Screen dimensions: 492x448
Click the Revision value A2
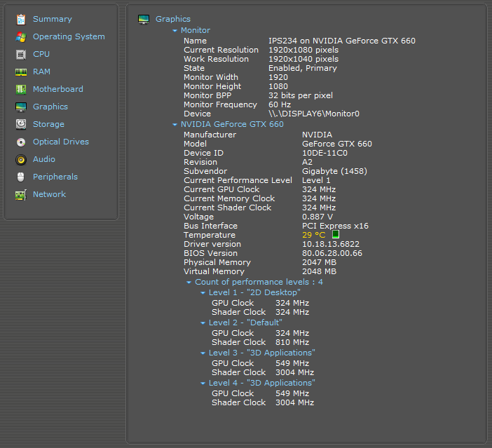pyautogui.click(x=307, y=162)
